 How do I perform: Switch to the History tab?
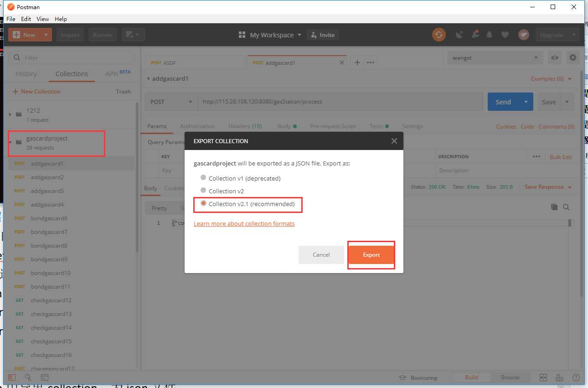[26, 74]
